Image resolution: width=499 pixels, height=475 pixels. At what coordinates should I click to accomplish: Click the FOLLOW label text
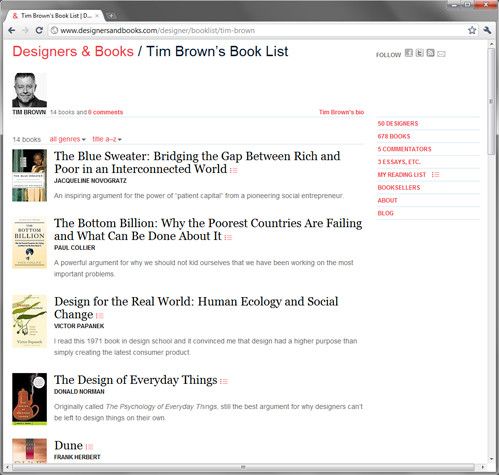pyautogui.click(x=388, y=55)
